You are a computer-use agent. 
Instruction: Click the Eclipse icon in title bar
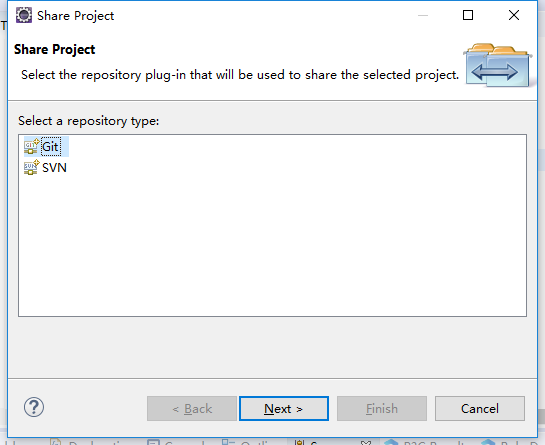pyautogui.click(x=24, y=15)
